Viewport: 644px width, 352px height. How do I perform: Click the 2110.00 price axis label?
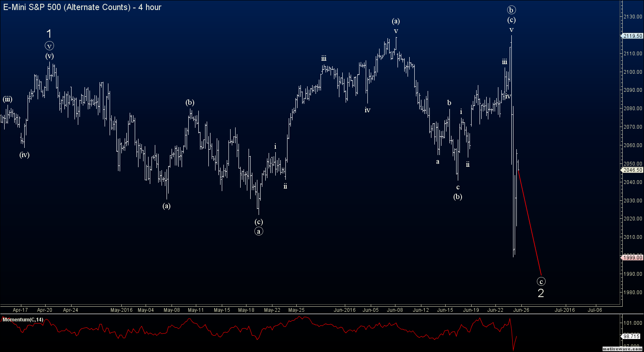632,54
